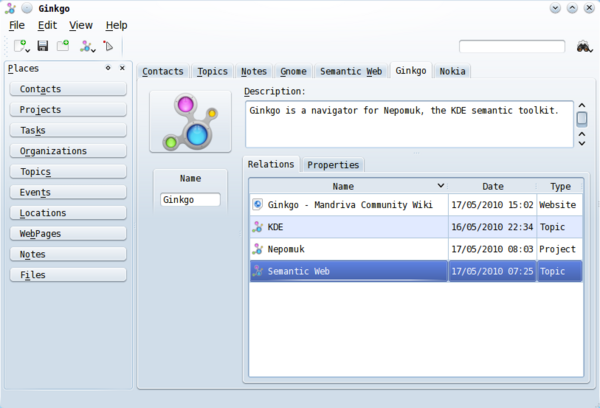
Task: Open the File menu
Action: click(x=16, y=25)
